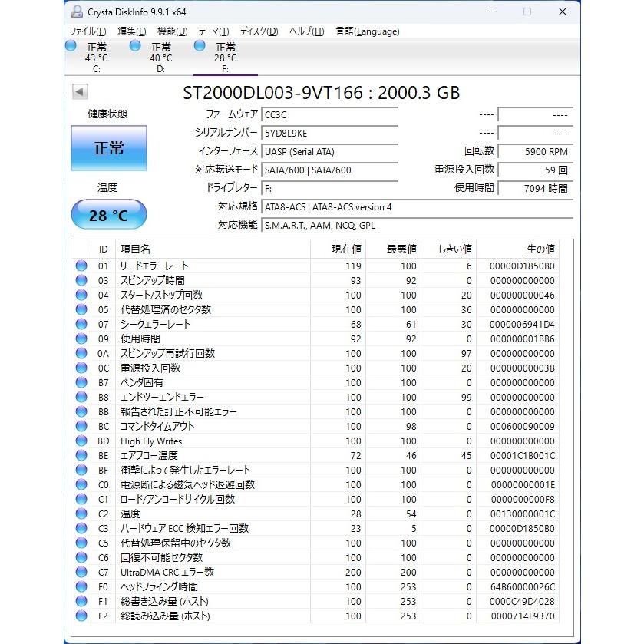Viewport: 644px width, 644px height.
Task: Click the 最悪値 column header
Action: pyautogui.click(x=393, y=249)
